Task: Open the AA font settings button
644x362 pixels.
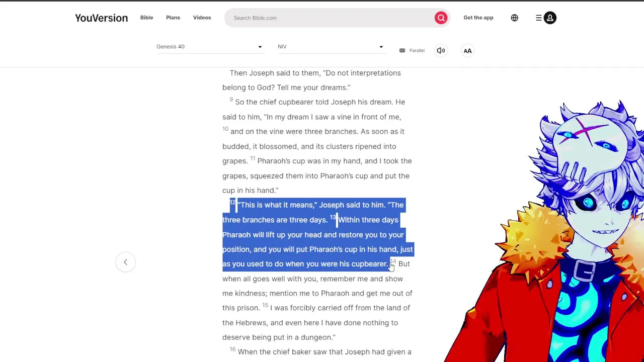Action: [x=467, y=50]
